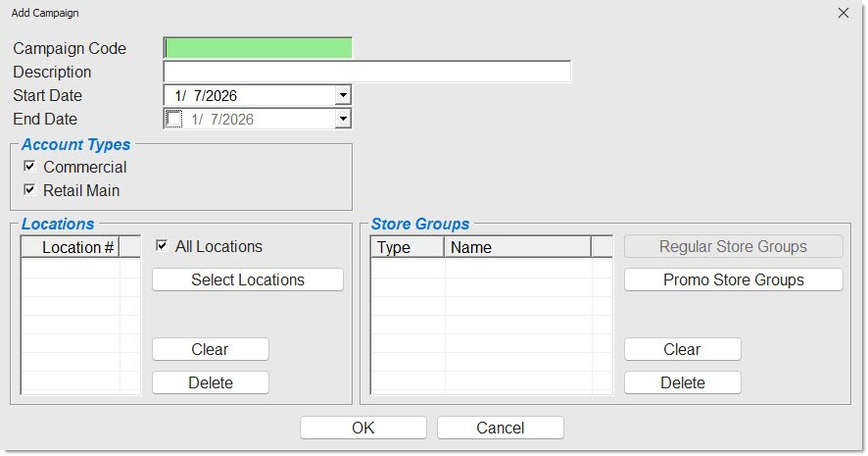This screenshot has height=456, width=868.
Task: Open the Start Date dropdown calendar
Action: tap(342, 96)
